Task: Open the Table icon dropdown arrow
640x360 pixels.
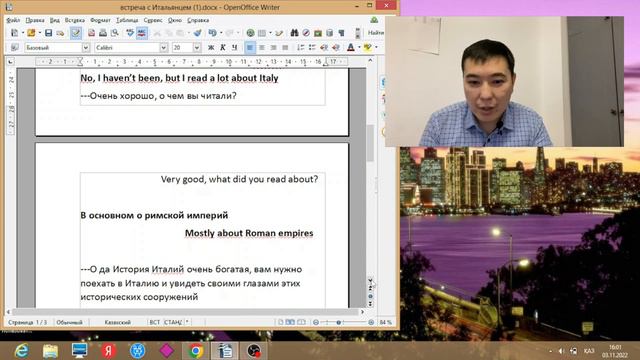Action: (x=270, y=33)
